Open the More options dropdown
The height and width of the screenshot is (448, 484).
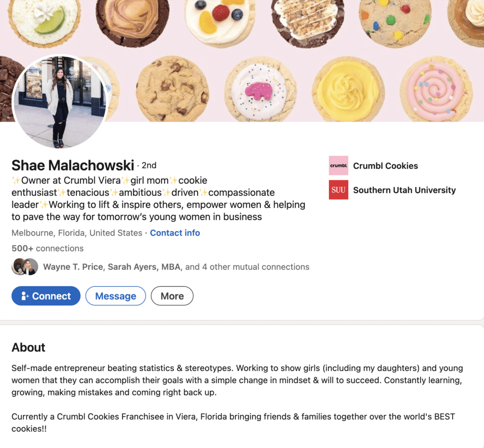pos(172,296)
